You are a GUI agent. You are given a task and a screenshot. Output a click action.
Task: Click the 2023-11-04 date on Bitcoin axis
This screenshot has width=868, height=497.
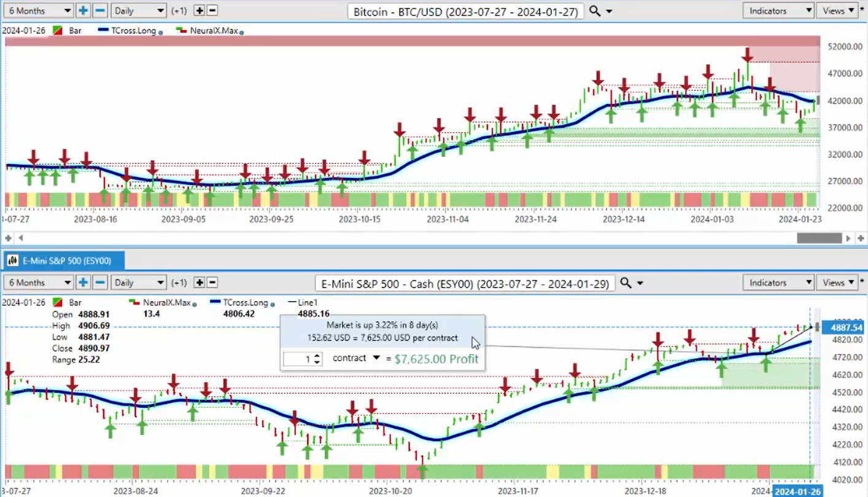pyautogui.click(x=448, y=219)
